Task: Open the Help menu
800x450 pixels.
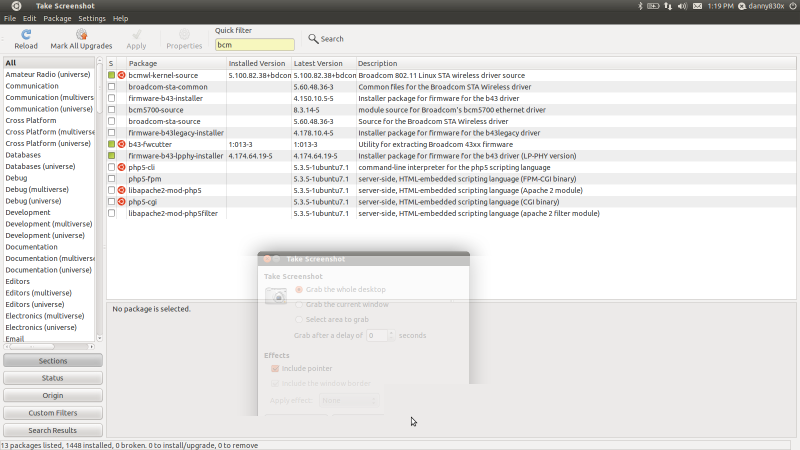Action: 120,18
